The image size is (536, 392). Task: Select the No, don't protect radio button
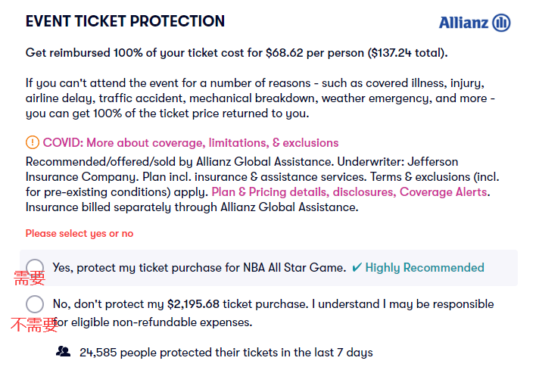coord(35,304)
